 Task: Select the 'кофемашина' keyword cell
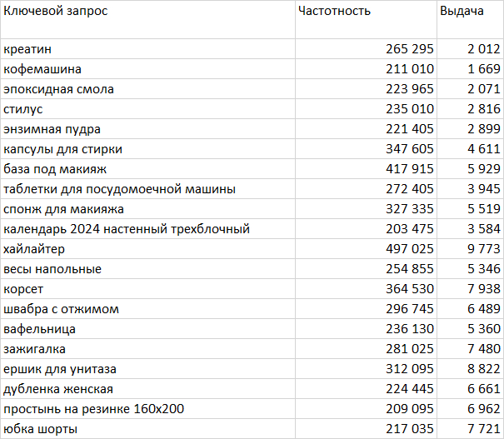pyautogui.click(x=42, y=69)
